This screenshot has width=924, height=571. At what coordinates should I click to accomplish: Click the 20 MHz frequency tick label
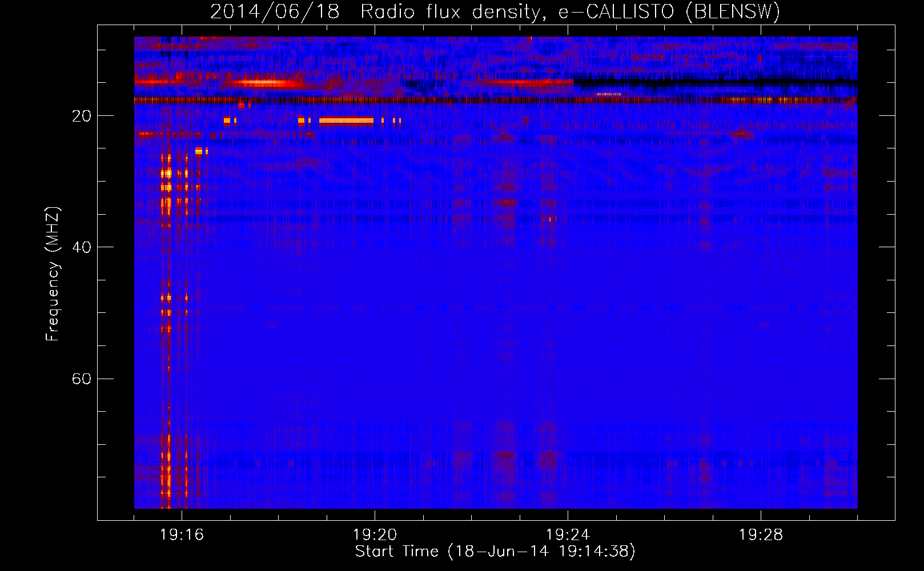82,116
